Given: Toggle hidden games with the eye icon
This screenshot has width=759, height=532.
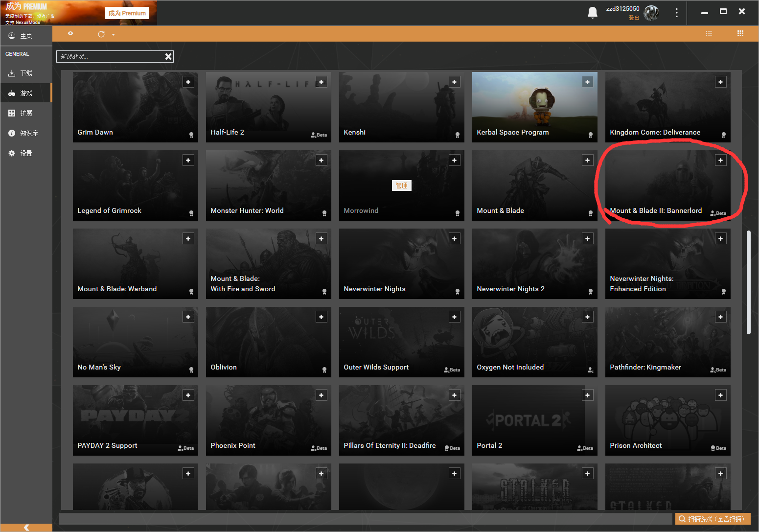Looking at the screenshot, I should pos(70,34).
